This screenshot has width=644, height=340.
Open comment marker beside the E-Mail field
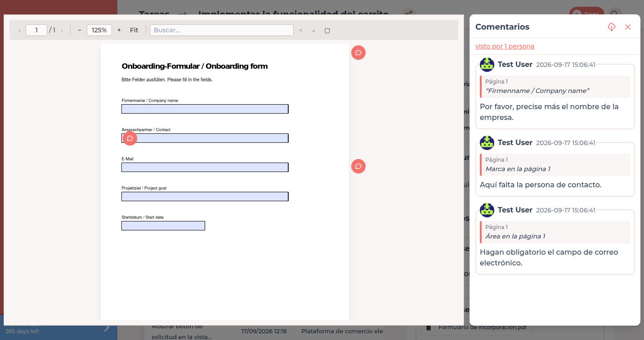[x=358, y=166]
